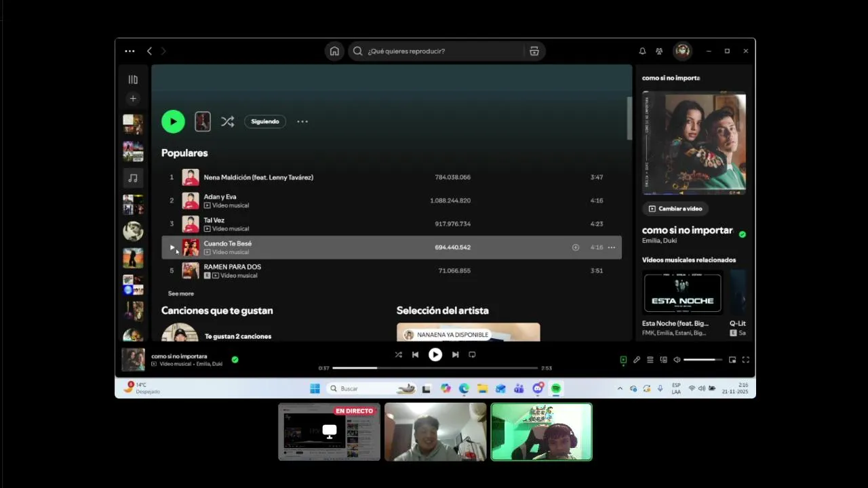Show hidden system tray icons chevron

click(620, 388)
